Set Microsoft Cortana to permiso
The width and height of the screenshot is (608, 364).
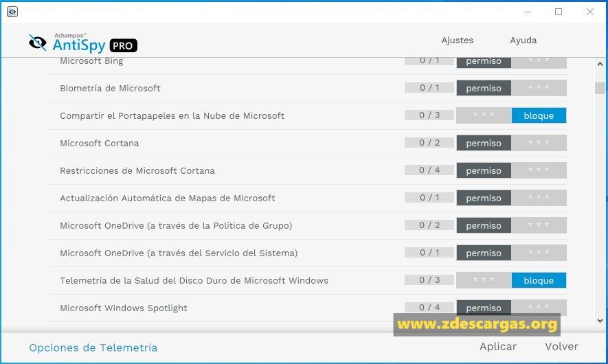(x=484, y=143)
